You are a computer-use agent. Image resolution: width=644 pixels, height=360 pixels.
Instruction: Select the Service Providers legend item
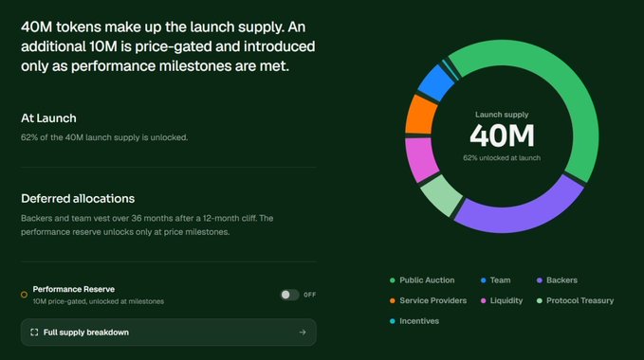429,300
